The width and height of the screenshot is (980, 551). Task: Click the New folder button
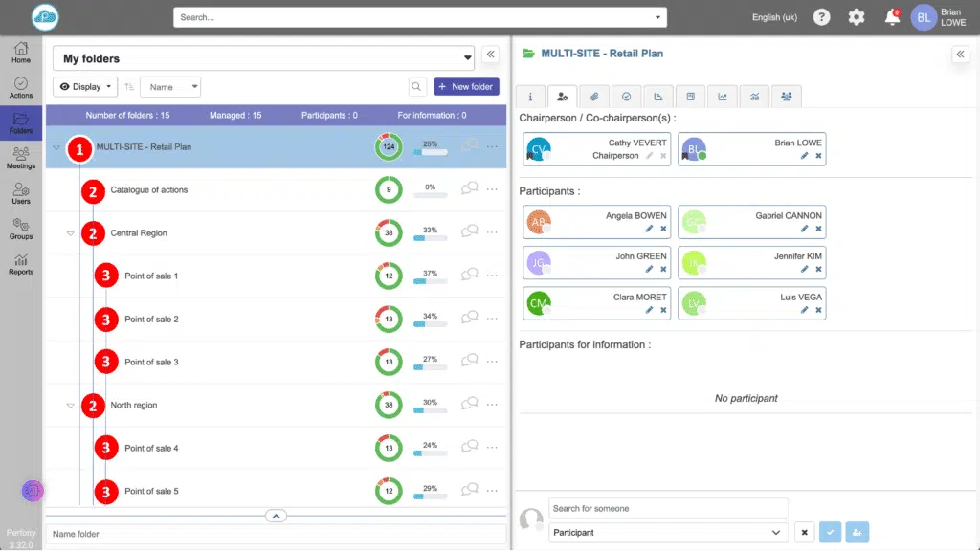pos(466,87)
